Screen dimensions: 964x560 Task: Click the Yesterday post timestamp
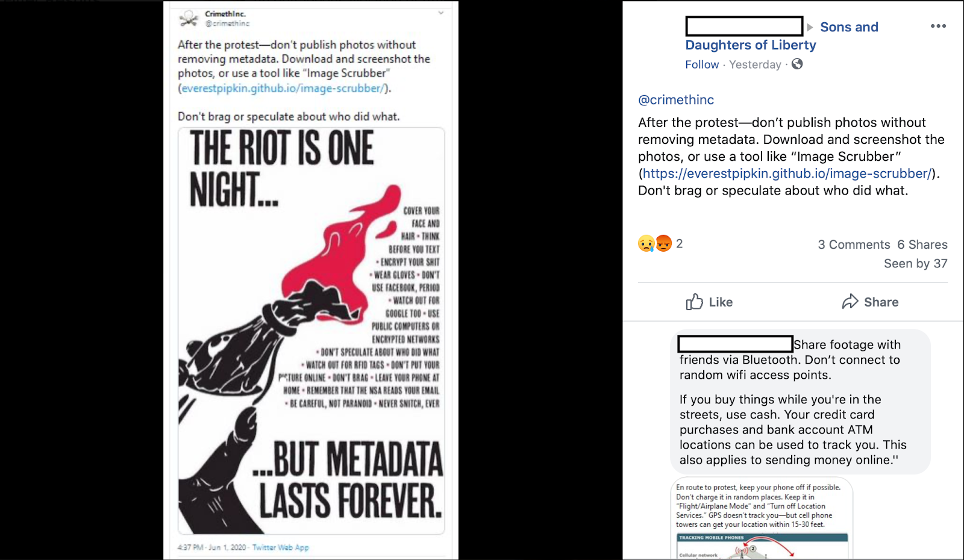755,64
